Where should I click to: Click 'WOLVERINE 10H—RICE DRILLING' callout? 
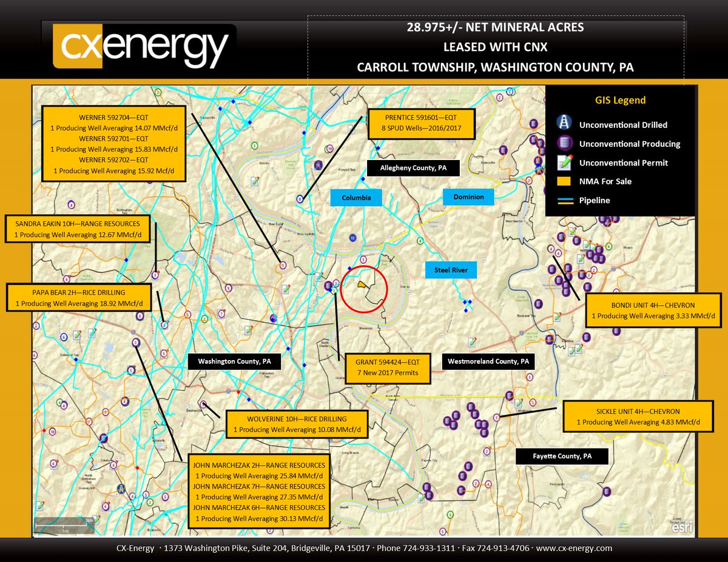297,419
